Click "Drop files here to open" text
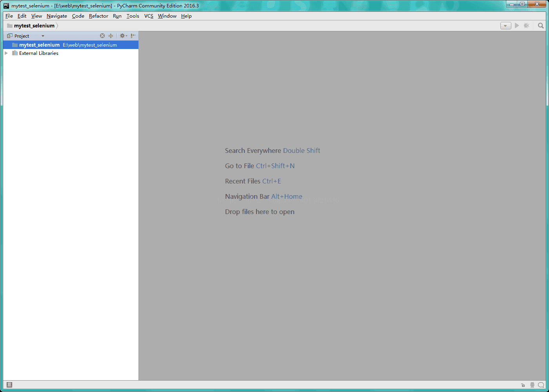 click(260, 212)
